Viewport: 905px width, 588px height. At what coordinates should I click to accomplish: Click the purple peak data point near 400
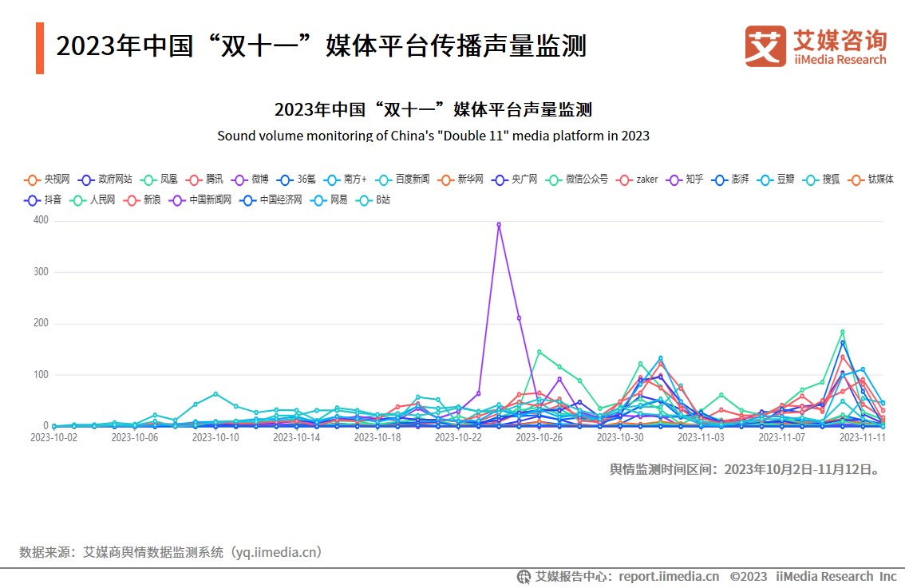[499, 224]
